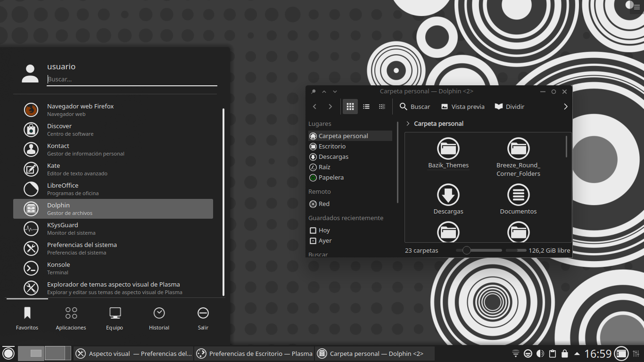Select details view mode in Dolphin
Image resolution: width=644 pixels, height=362 pixels.
click(382, 107)
